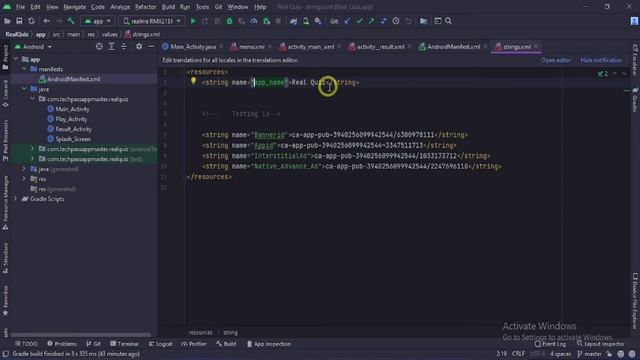Select AndroidManifest.xml in project tree

[x=73, y=79]
